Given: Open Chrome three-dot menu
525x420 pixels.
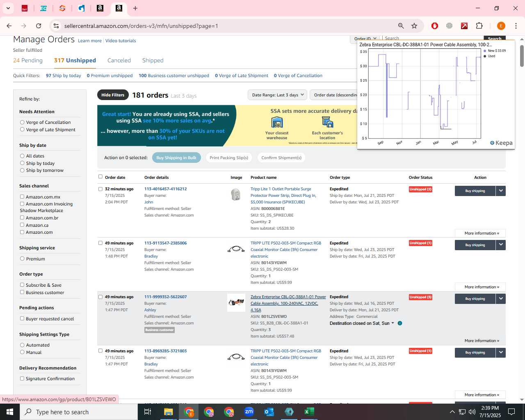Looking at the screenshot, I should (x=516, y=26).
